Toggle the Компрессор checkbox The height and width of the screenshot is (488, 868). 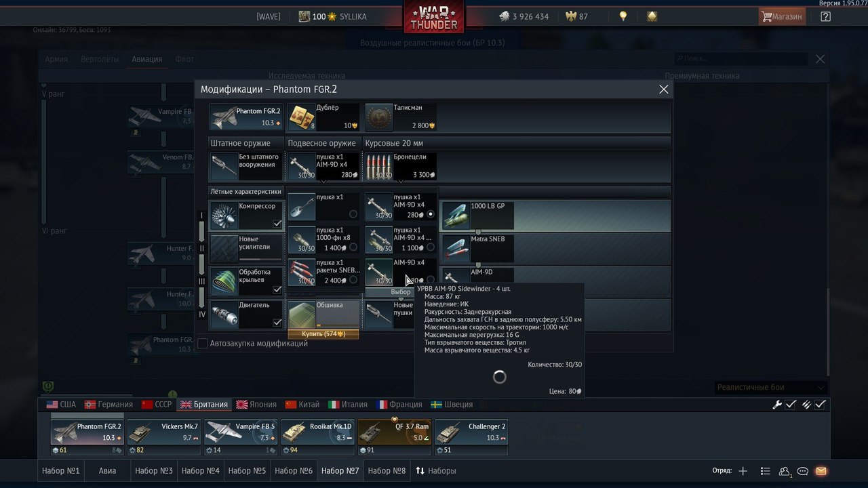(x=277, y=224)
